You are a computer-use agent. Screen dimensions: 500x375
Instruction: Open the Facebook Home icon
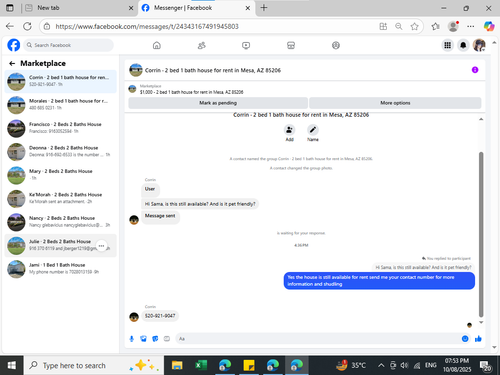[x=157, y=45]
